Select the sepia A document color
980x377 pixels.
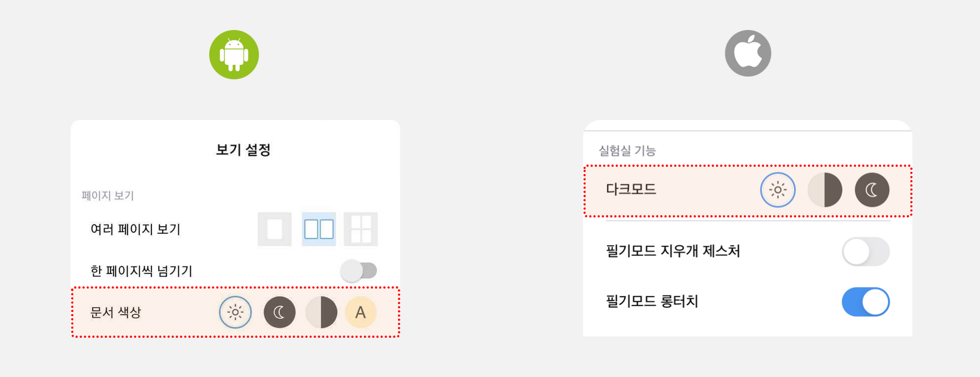click(x=361, y=312)
